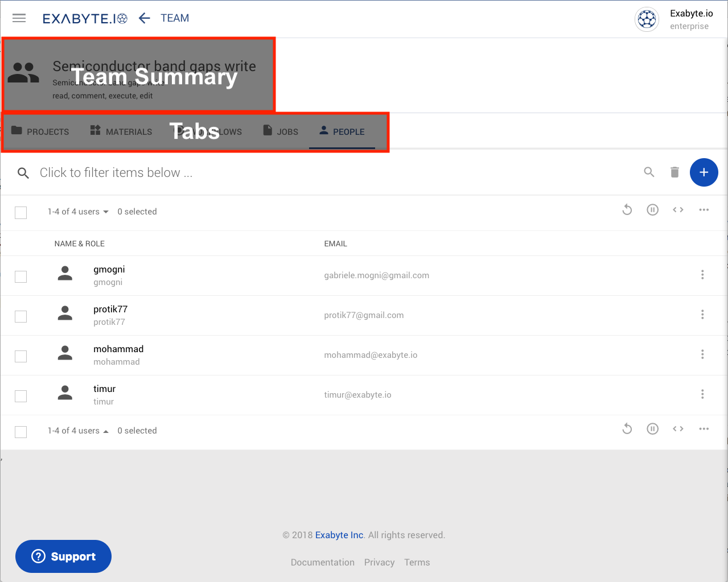Click the back arrow next to TEAM
Screen dimensions: 728x582
point(145,18)
